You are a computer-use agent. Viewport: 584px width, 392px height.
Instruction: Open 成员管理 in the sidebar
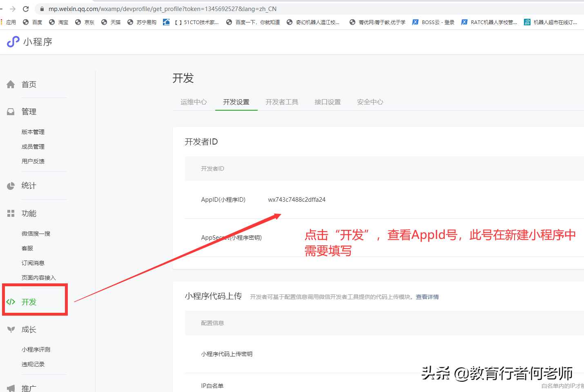click(x=33, y=147)
